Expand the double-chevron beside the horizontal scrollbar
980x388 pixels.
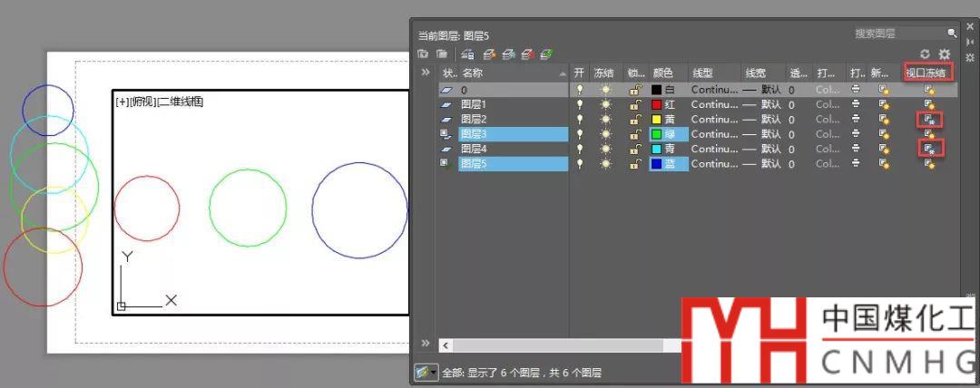(x=426, y=343)
